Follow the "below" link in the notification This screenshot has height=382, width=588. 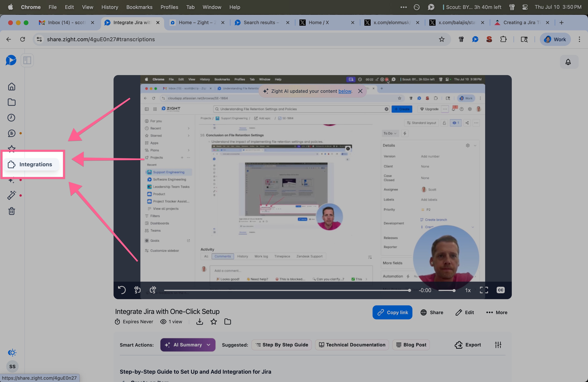pyautogui.click(x=345, y=91)
